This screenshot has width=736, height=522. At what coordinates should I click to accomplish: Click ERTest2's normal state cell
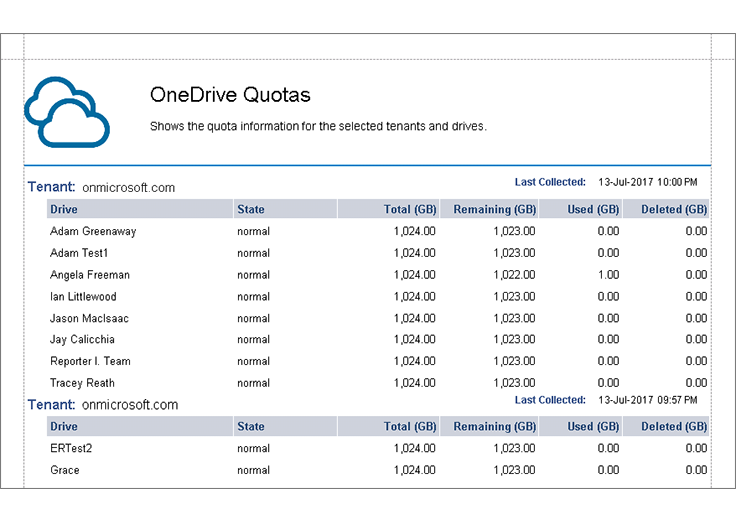tap(253, 449)
